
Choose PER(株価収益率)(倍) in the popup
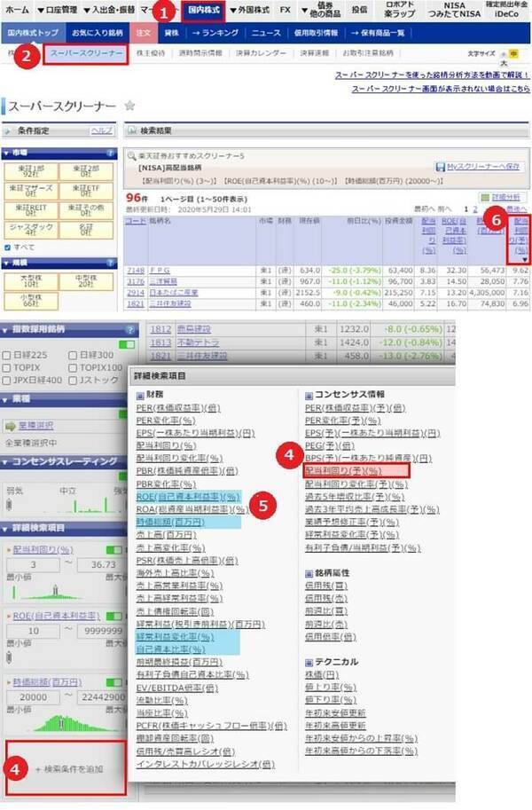click(x=179, y=407)
